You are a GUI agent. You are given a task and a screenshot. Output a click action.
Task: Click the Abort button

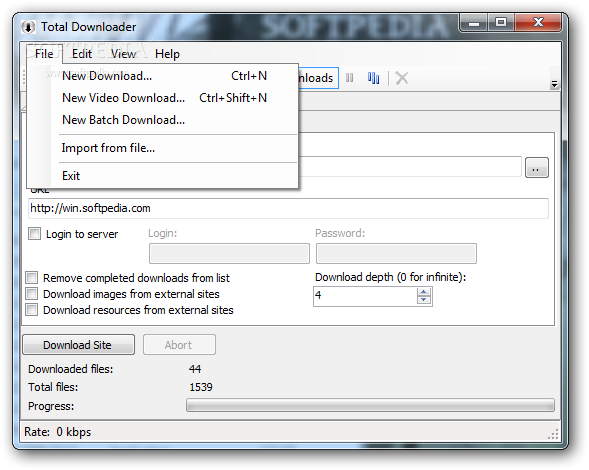(179, 345)
